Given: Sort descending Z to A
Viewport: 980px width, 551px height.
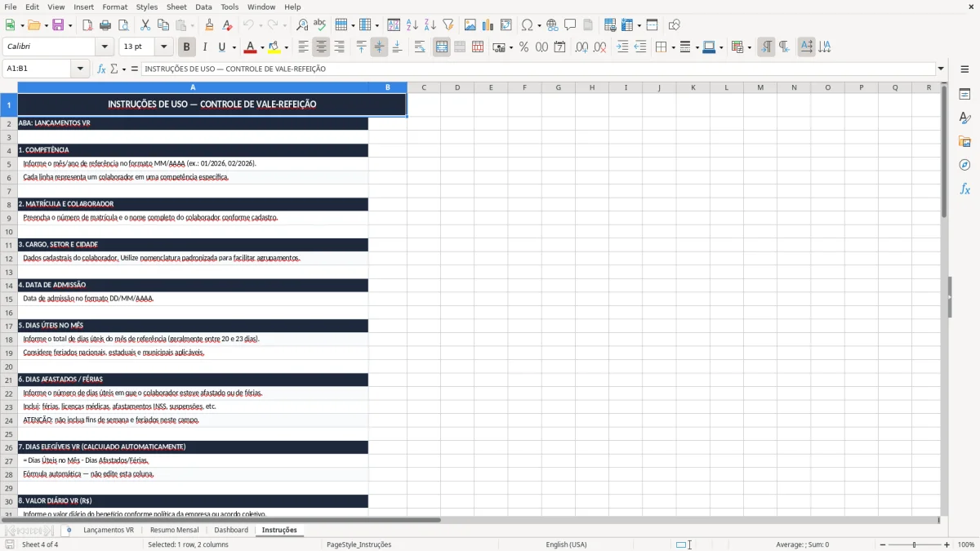Looking at the screenshot, I should pos(430,25).
